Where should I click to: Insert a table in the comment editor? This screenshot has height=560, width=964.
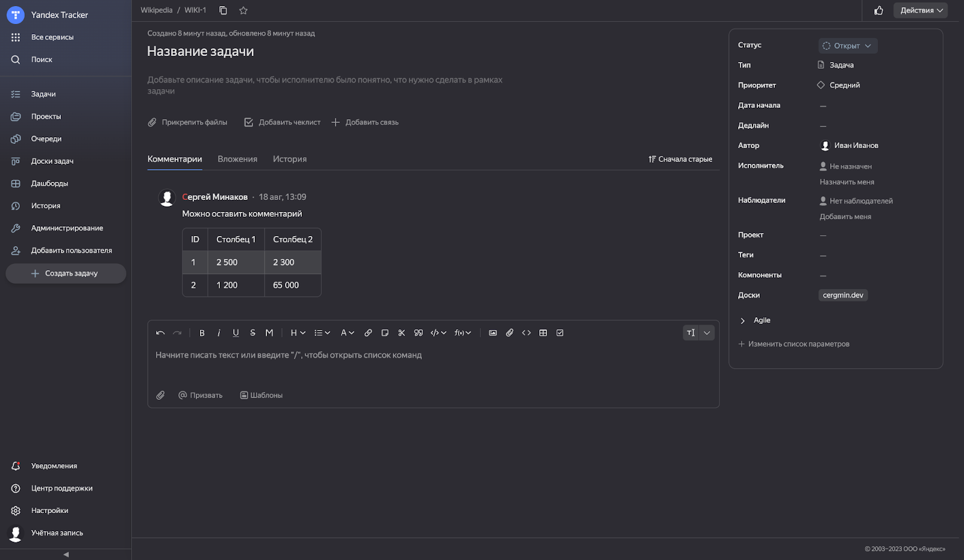click(x=543, y=333)
